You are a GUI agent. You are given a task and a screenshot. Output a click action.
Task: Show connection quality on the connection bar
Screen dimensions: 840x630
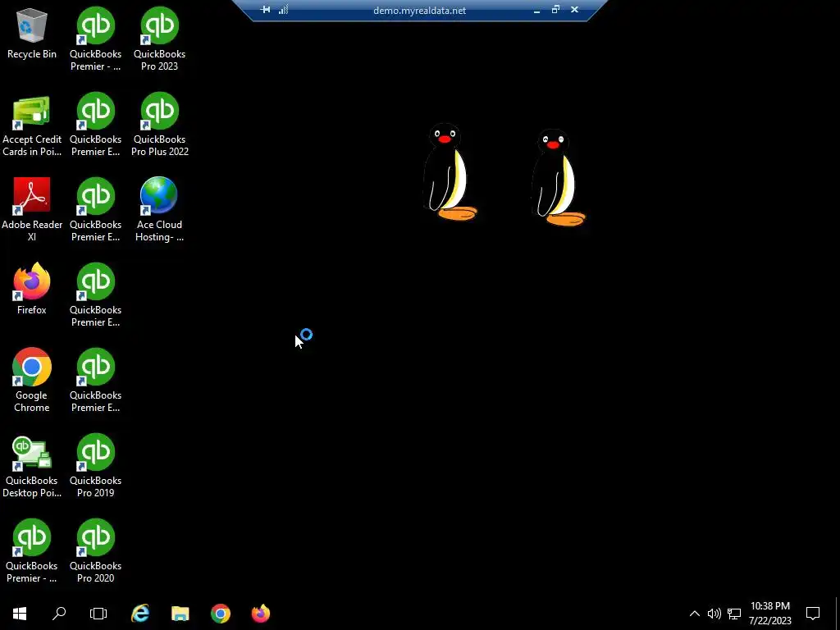283,10
